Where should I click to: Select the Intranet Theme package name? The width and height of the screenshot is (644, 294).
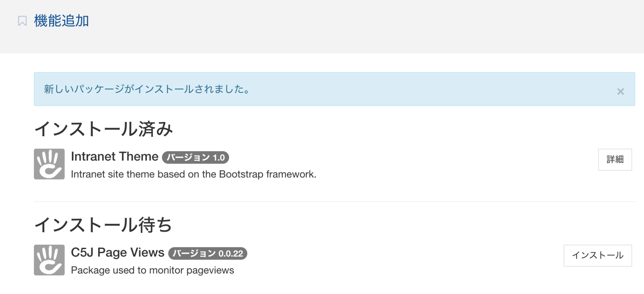(x=114, y=157)
